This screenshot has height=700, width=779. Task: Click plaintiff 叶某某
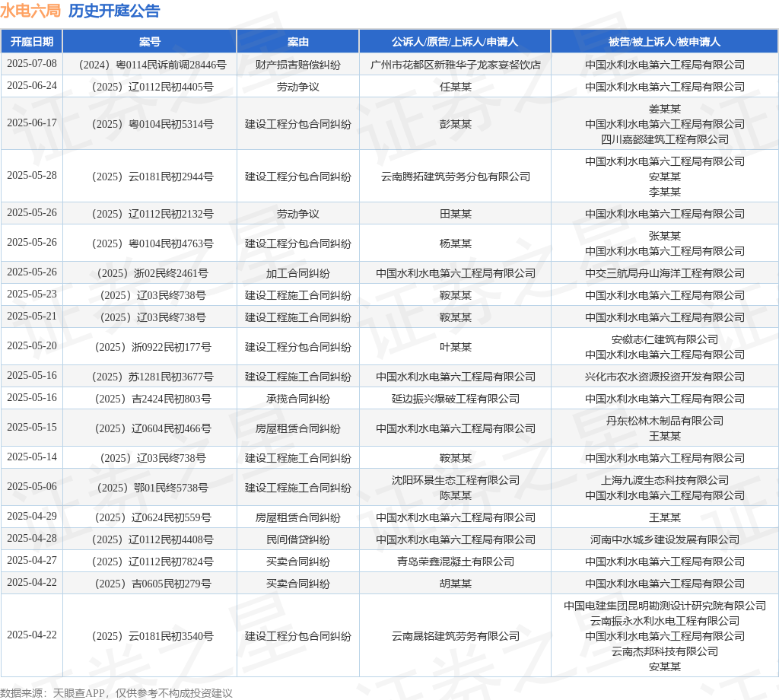point(455,347)
